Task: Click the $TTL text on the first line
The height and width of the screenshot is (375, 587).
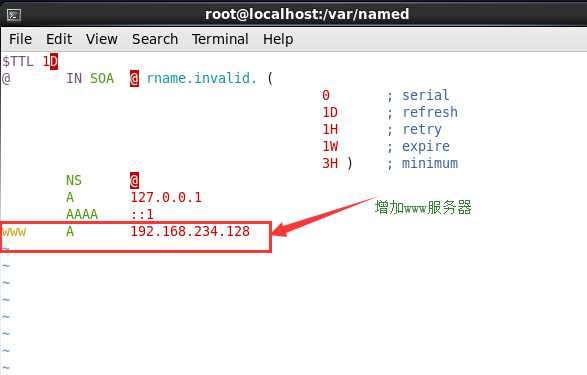Action: pyautogui.click(x=18, y=61)
